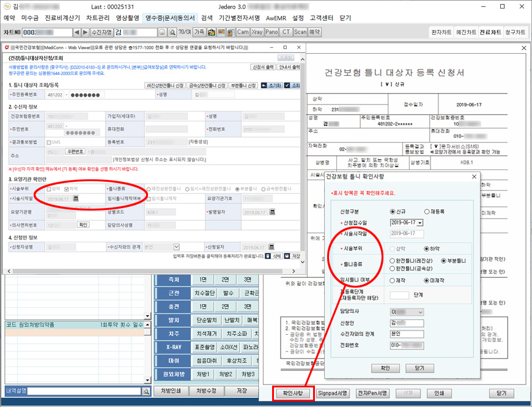Image resolution: width=532 pixels, height=407 pixels.
Task: Click the family members icon after 가족
Action: [x=212, y=32]
